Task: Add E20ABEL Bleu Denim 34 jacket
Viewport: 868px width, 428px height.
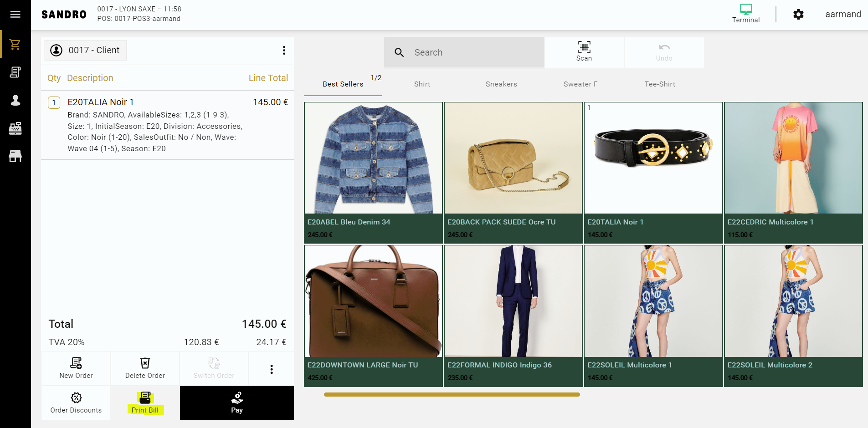Action: tap(373, 173)
